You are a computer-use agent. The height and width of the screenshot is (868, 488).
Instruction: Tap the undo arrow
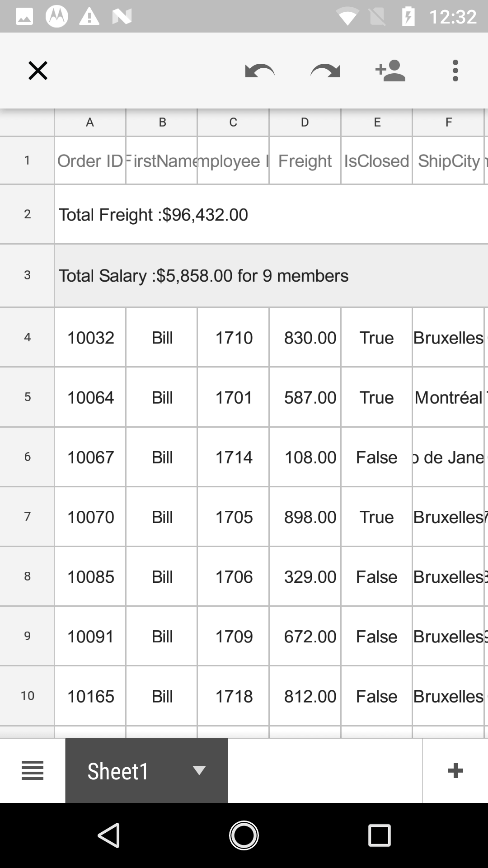point(260,71)
